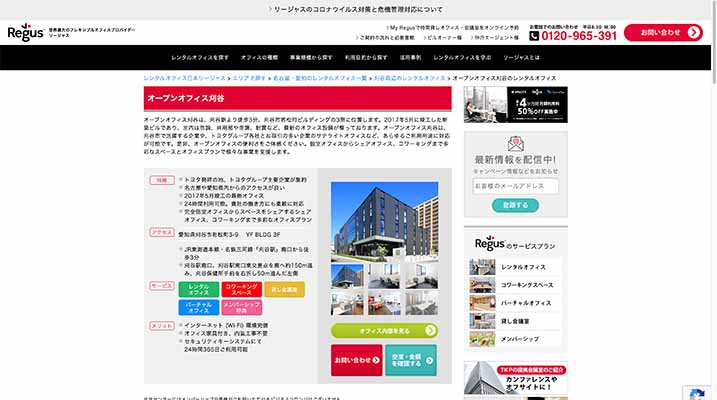The width and height of the screenshot is (717, 400).
Task: Go to レンタルオフィス日本リージャス breadcrumb
Action: coord(185,78)
